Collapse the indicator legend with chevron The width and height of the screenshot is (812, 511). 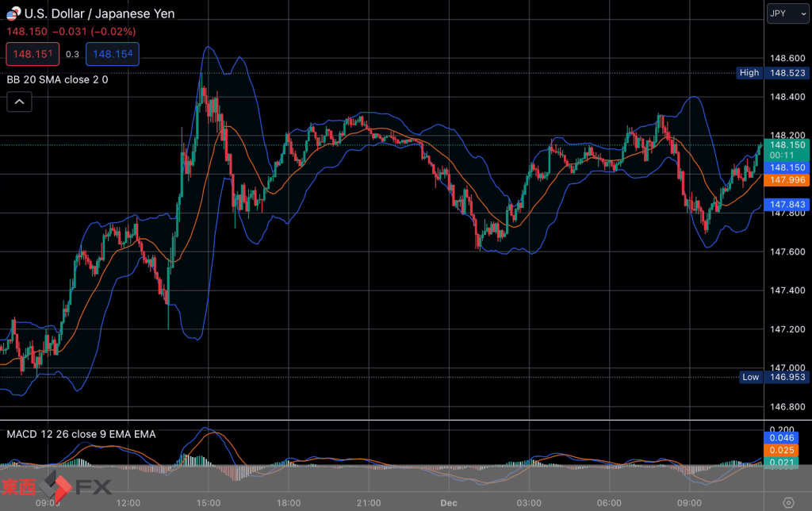[x=20, y=102]
